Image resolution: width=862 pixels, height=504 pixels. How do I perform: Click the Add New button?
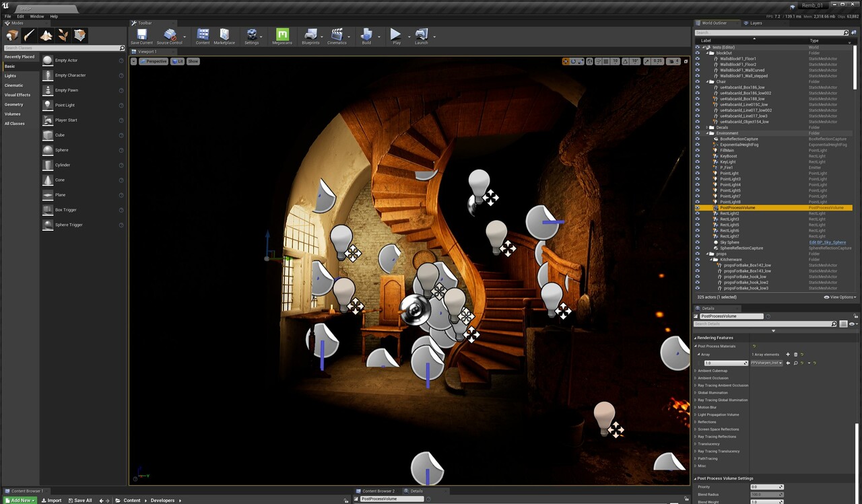click(x=20, y=500)
